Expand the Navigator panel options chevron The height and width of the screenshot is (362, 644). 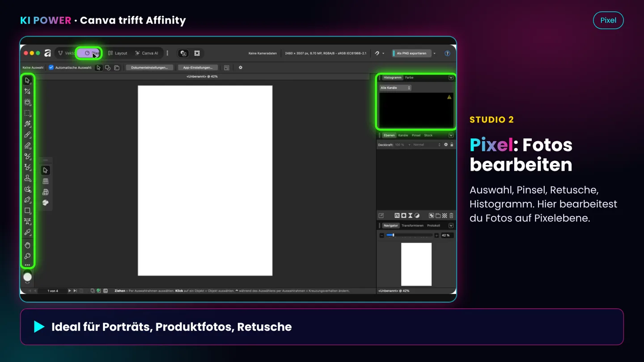[x=451, y=226]
